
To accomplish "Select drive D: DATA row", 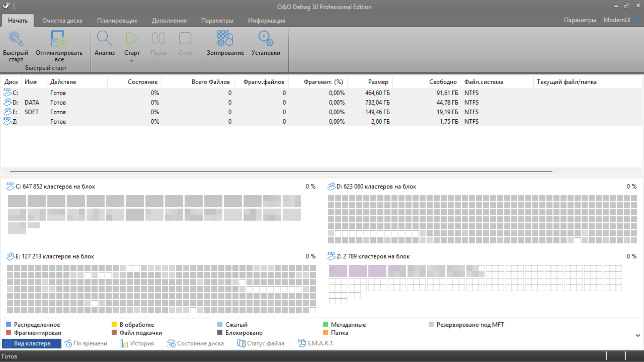I will pos(32,102).
